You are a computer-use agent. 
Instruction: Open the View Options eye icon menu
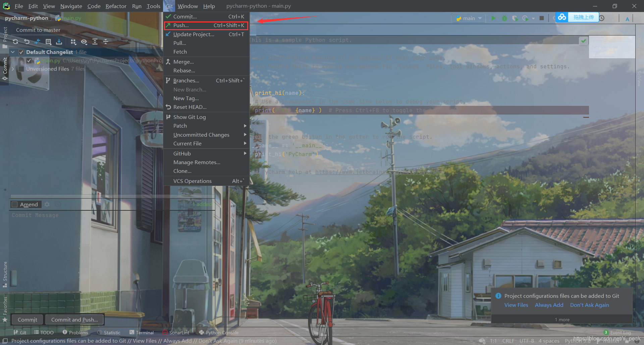point(84,42)
